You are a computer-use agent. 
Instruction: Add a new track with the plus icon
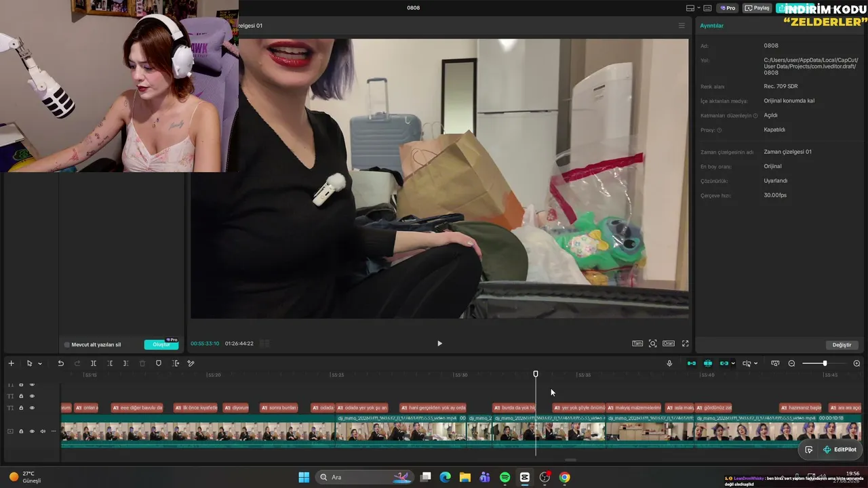click(11, 363)
